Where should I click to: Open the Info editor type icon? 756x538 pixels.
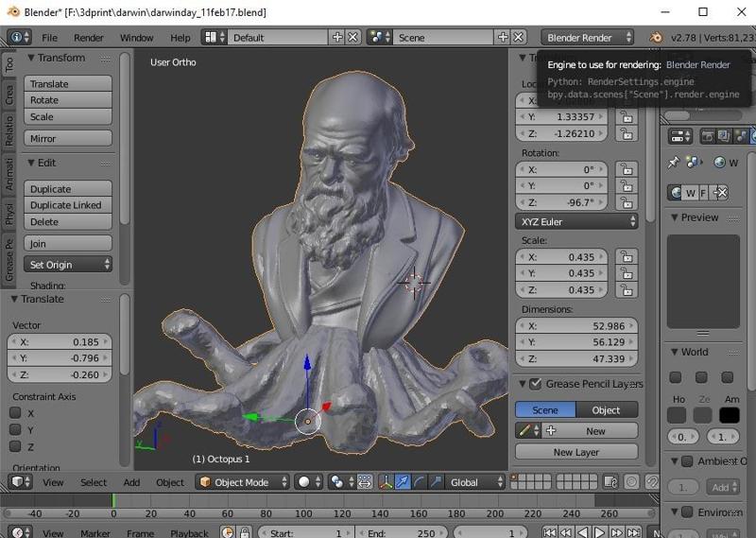[x=16, y=38]
